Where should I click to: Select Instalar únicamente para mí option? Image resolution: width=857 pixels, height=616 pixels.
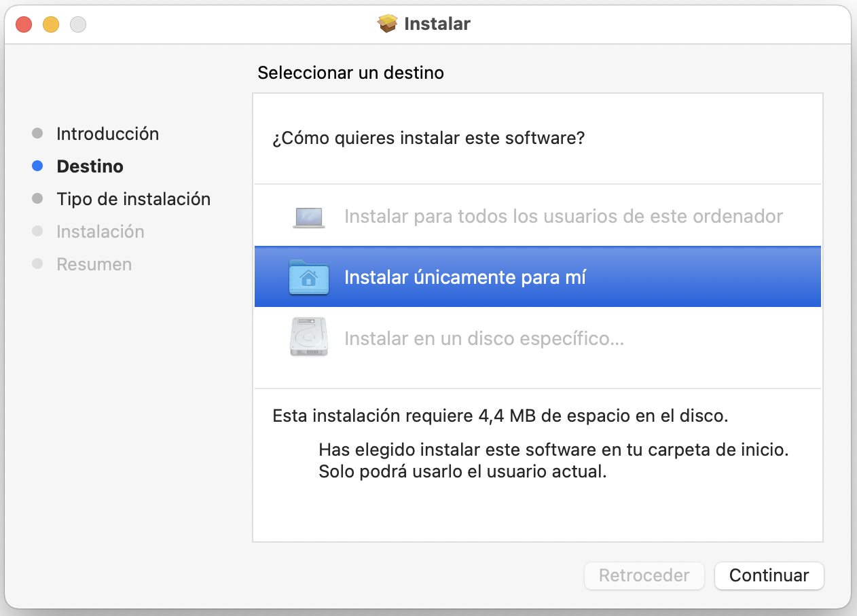coord(538,276)
